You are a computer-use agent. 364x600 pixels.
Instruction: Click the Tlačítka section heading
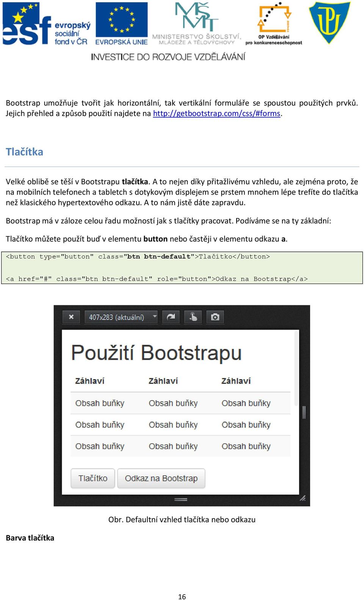coord(25,152)
